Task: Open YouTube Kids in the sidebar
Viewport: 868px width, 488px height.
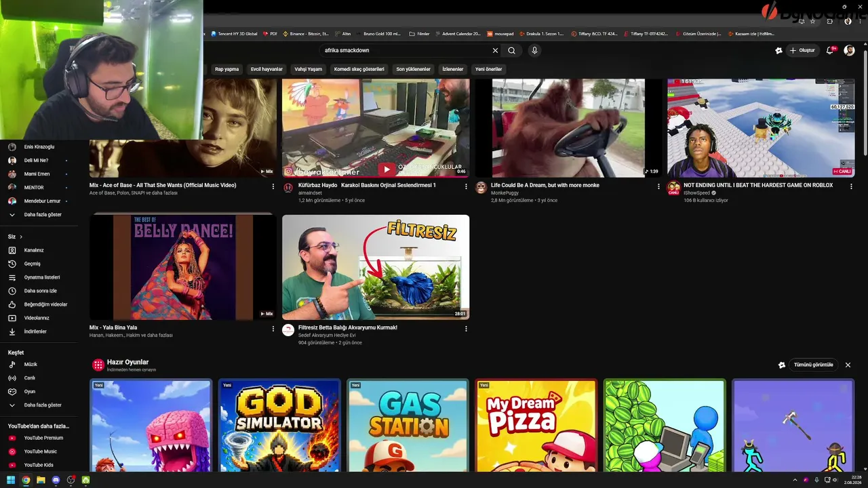Action: (38, 465)
